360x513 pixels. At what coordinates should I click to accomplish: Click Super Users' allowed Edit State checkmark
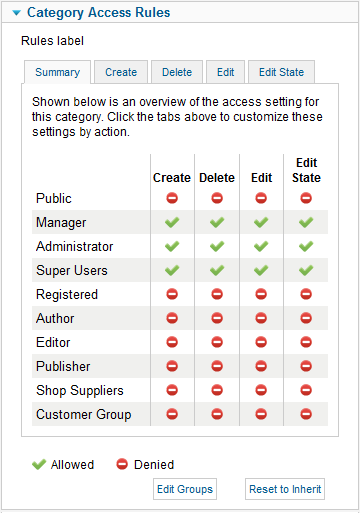pos(306,270)
